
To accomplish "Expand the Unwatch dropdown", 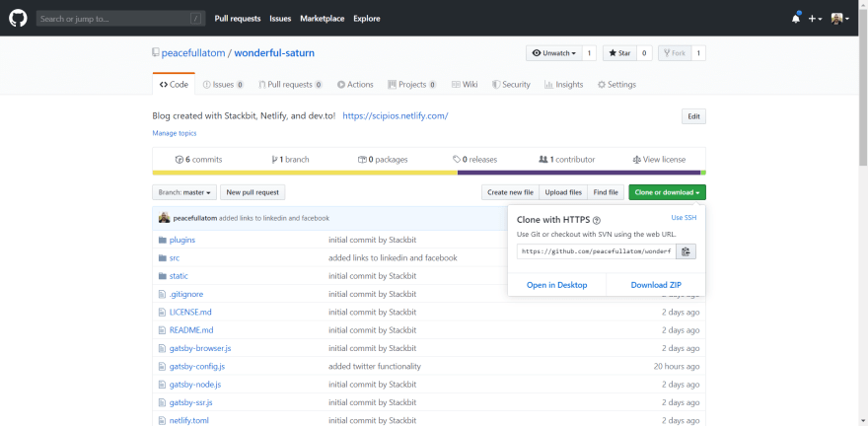I will coord(553,53).
